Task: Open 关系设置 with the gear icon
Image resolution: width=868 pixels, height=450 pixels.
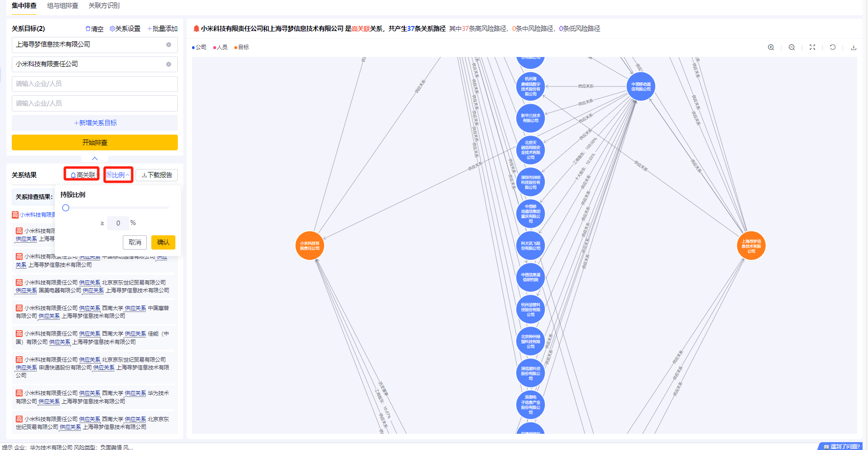Action: (x=124, y=28)
